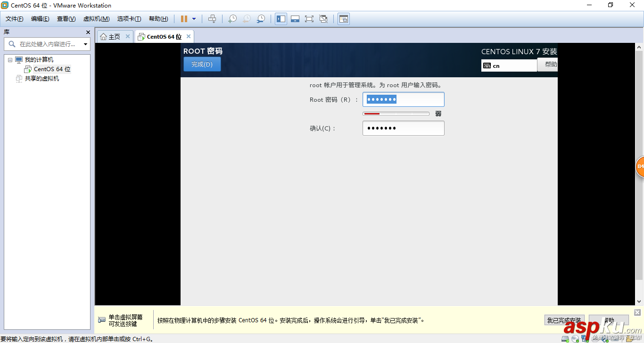Close the 主页 tab
The width and height of the screenshot is (644, 343).
coord(127,36)
